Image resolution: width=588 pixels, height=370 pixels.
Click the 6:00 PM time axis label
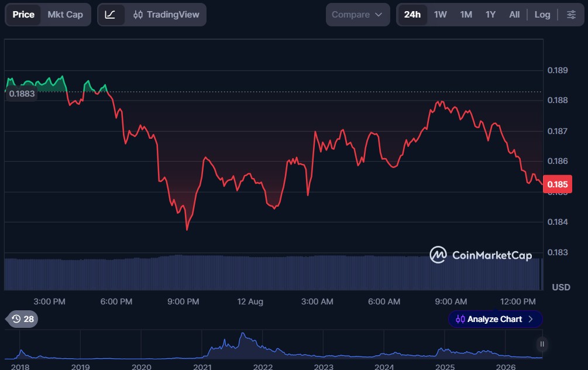click(x=116, y=302)
